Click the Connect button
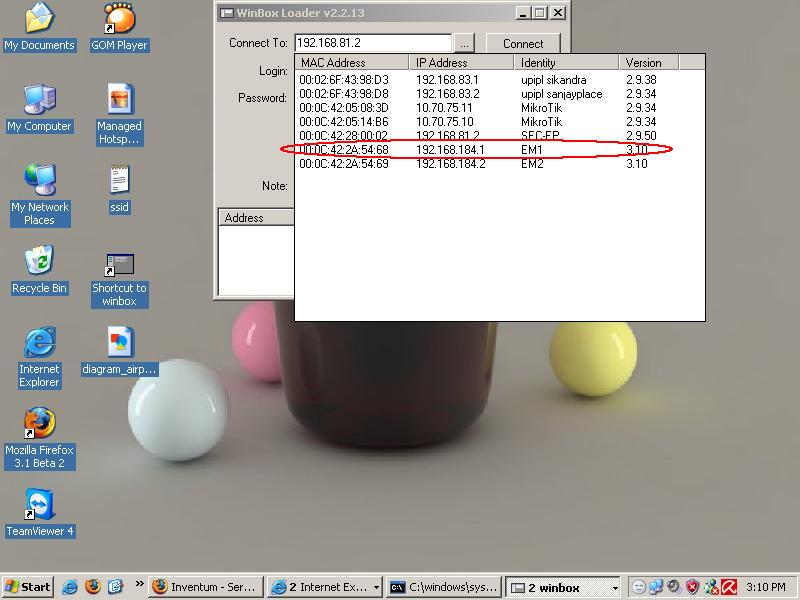 click(x=523, y=44)
